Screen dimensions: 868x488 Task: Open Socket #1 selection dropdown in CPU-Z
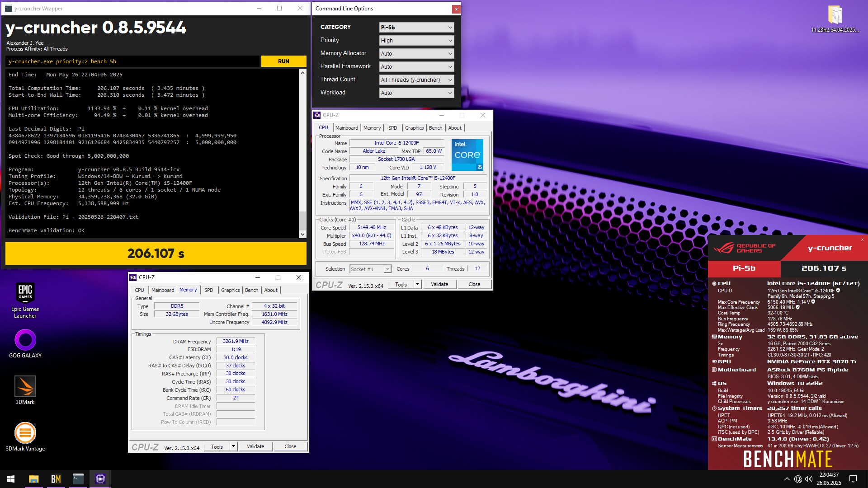point(370,269)
